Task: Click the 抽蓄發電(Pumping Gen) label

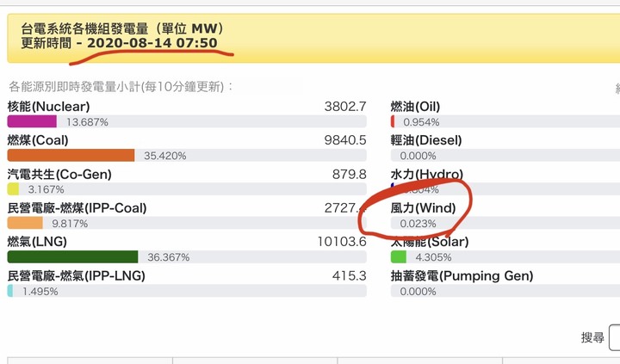Action: [462, 276]
